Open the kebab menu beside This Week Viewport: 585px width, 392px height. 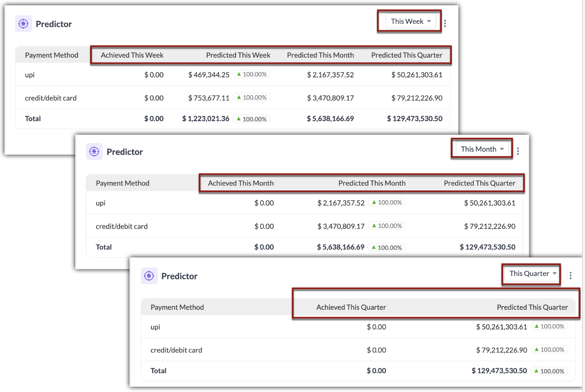(445, 23)
